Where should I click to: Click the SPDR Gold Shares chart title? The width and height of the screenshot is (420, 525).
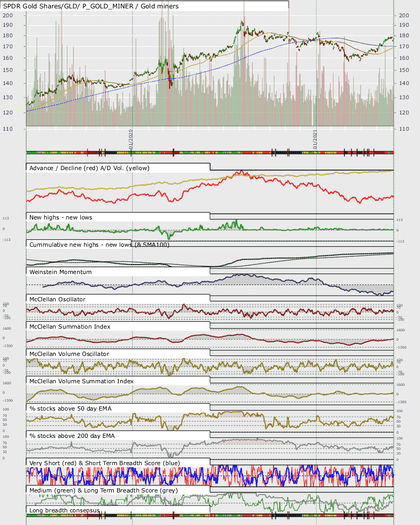(91, 6)
